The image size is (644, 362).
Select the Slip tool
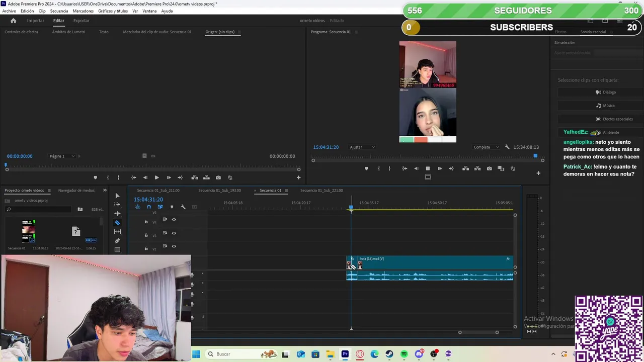[x=117, y=232]
